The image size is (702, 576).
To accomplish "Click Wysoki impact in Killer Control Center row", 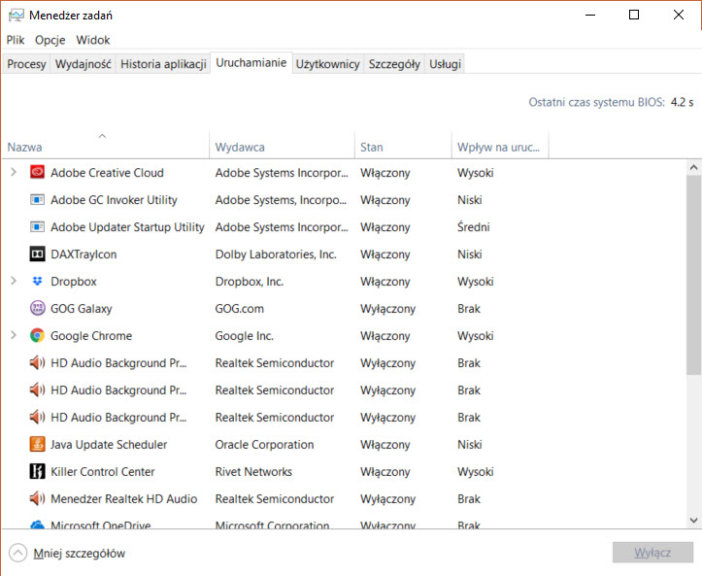I will [475, 471].
